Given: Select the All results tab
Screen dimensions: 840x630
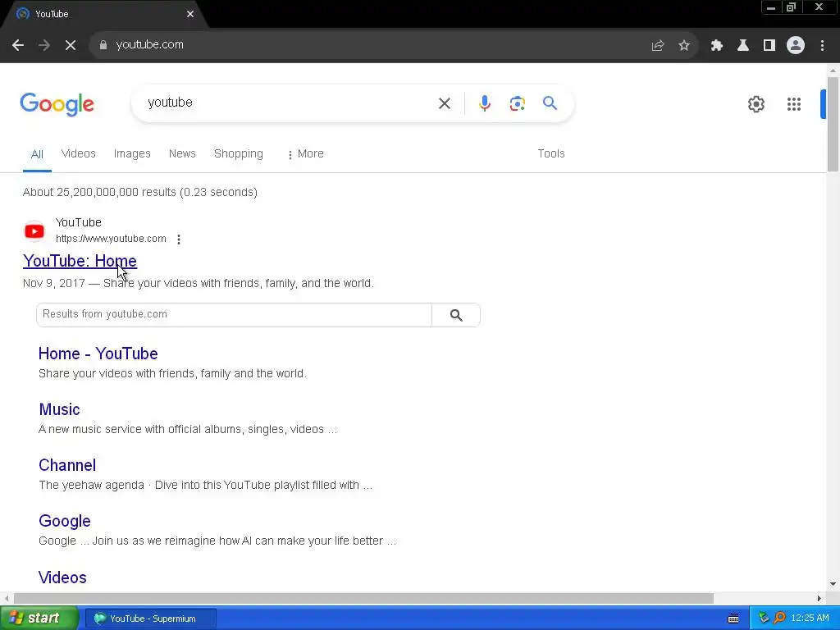Looking at the screenshot, I should tap(37, 154).
